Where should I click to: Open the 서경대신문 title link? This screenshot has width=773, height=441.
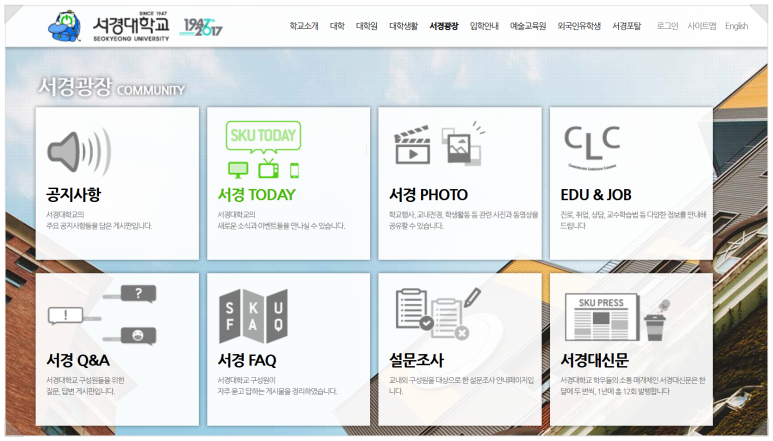[x=595, y=360]
